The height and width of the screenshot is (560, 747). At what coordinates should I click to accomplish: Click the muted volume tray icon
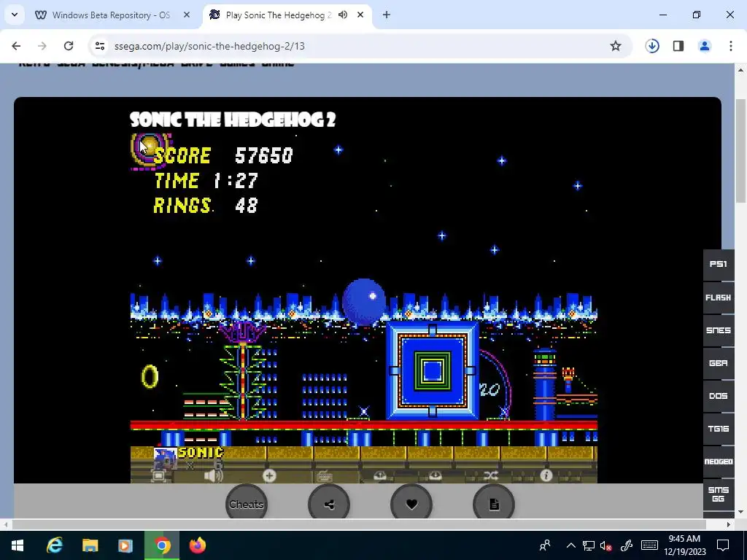606,545
